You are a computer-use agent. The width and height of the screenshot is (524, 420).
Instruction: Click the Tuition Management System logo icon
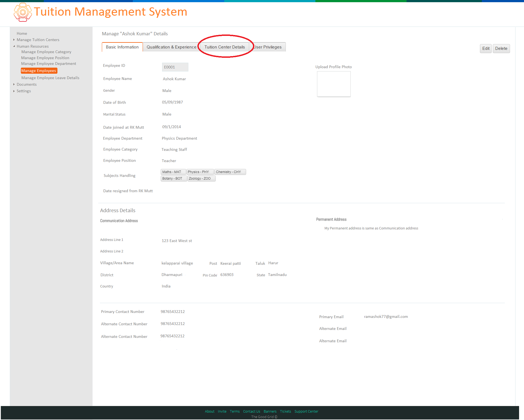pos(23,12)
